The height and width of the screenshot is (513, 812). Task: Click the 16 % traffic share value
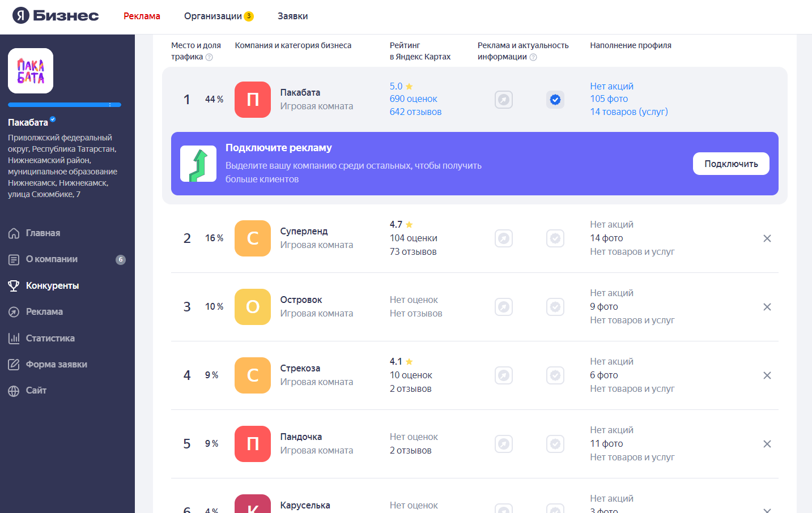[214, 238]
